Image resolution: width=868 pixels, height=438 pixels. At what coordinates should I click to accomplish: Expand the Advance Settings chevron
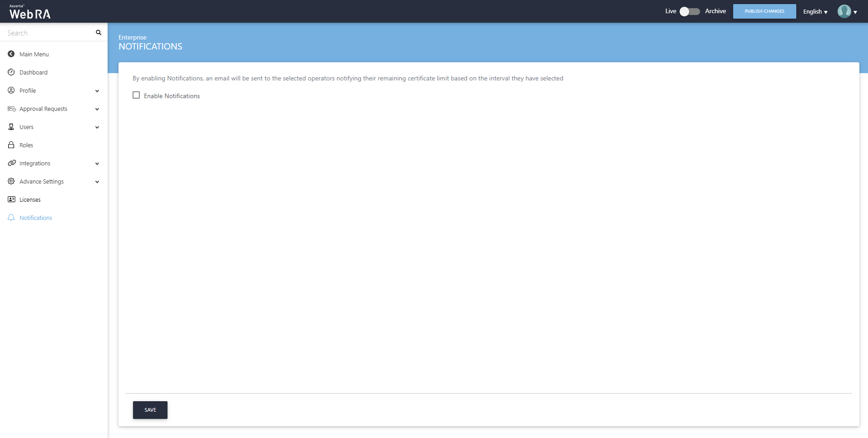(97, 182)
